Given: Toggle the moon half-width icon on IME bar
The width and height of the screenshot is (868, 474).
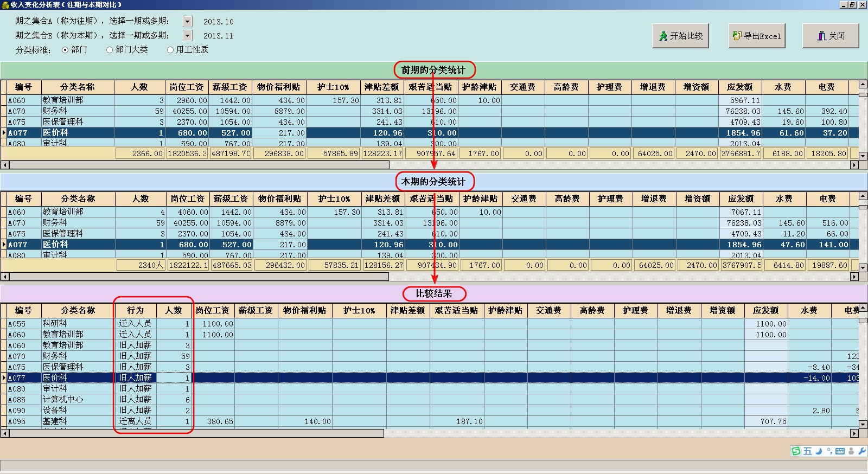Looking at the screenshot, I should [819, 451].
